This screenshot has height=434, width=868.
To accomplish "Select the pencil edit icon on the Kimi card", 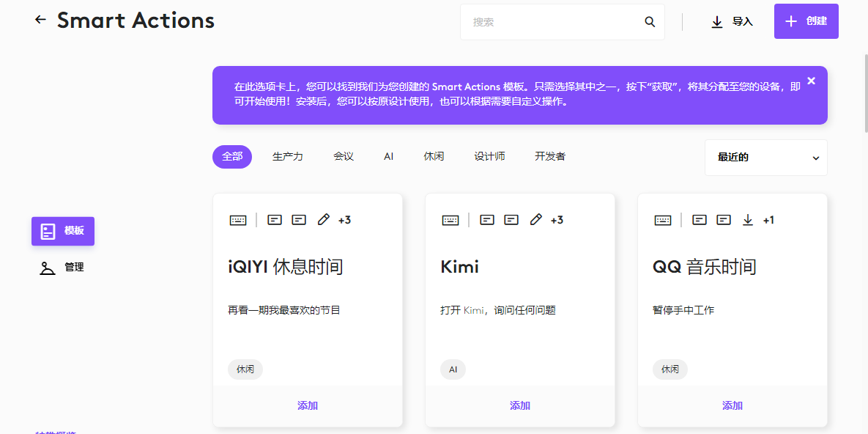I will click(535, 219).
